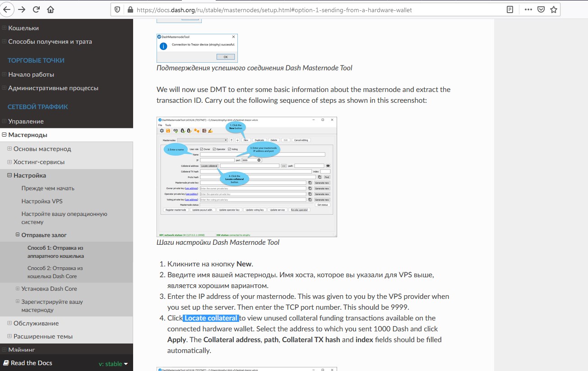Expand the Установка Dash Core subsection
Image resolution: width=588 pixels, height=371 pixels.
click(x=18, y=289)
